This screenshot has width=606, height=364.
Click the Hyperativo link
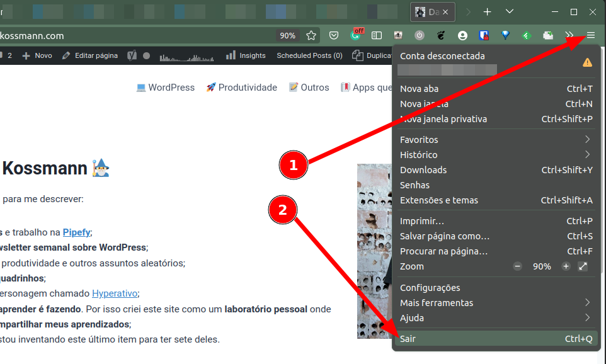[115, 293]
